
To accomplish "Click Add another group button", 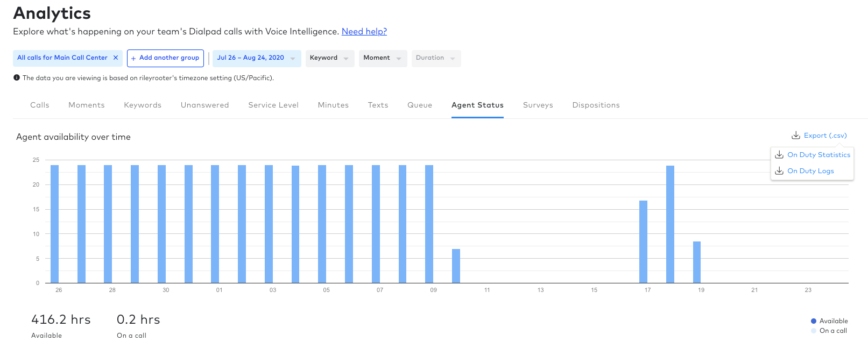I will click(x=165, y=58).
